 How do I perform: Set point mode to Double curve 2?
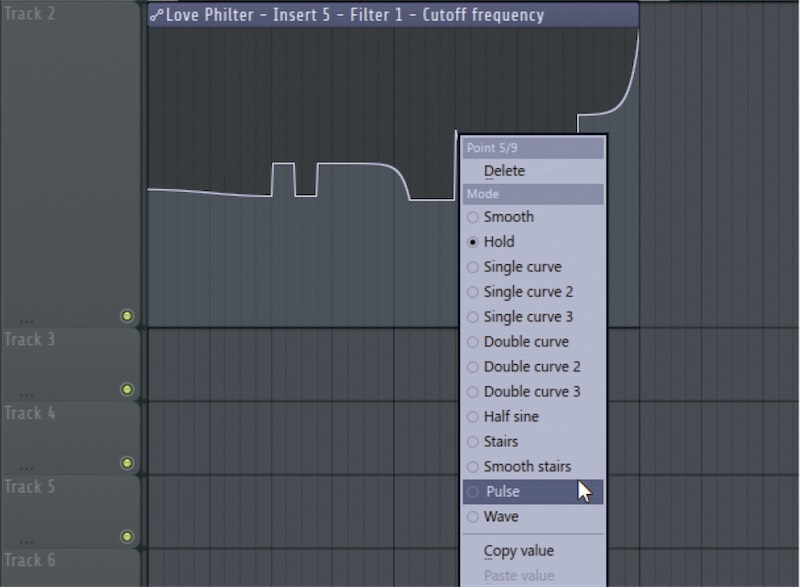[x=533, y=367]
